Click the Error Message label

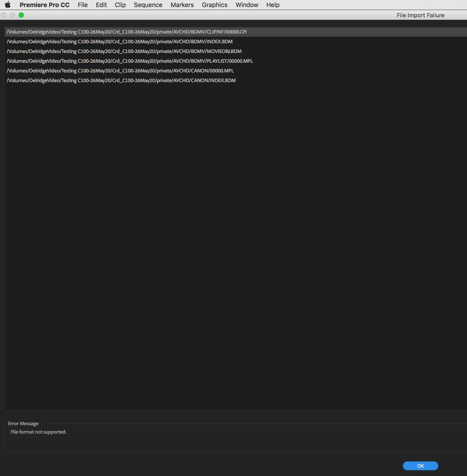pyautogui.click(x=23, y=423)
